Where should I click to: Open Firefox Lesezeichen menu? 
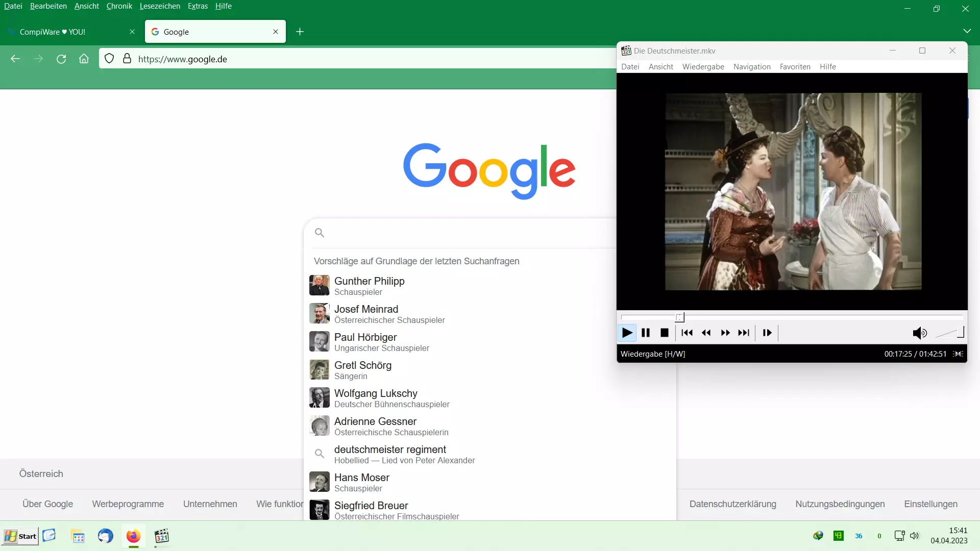pyautogui.click(x=160, y=6)
